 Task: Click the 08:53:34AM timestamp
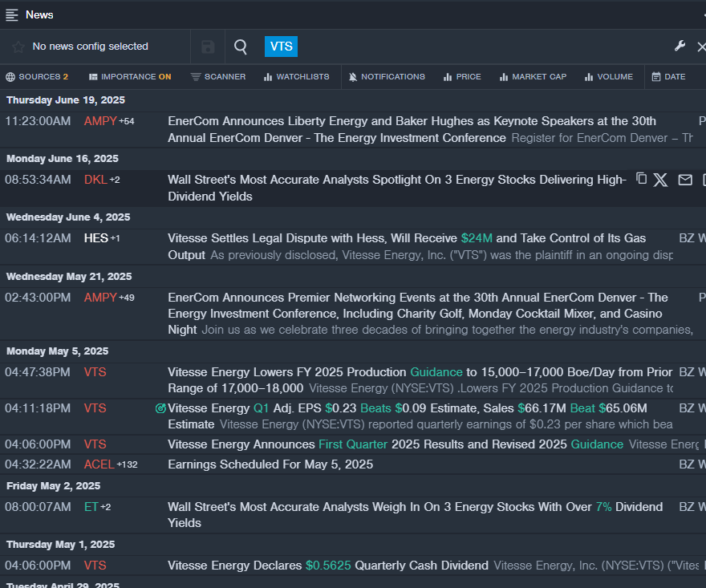pyautogui.click(x=38, y=180)
